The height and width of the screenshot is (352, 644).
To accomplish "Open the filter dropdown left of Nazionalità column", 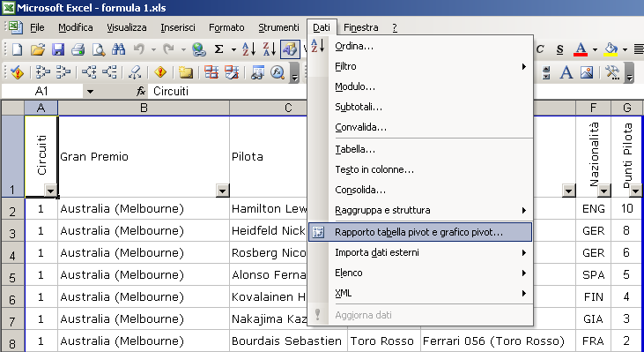I will (569, 191).
